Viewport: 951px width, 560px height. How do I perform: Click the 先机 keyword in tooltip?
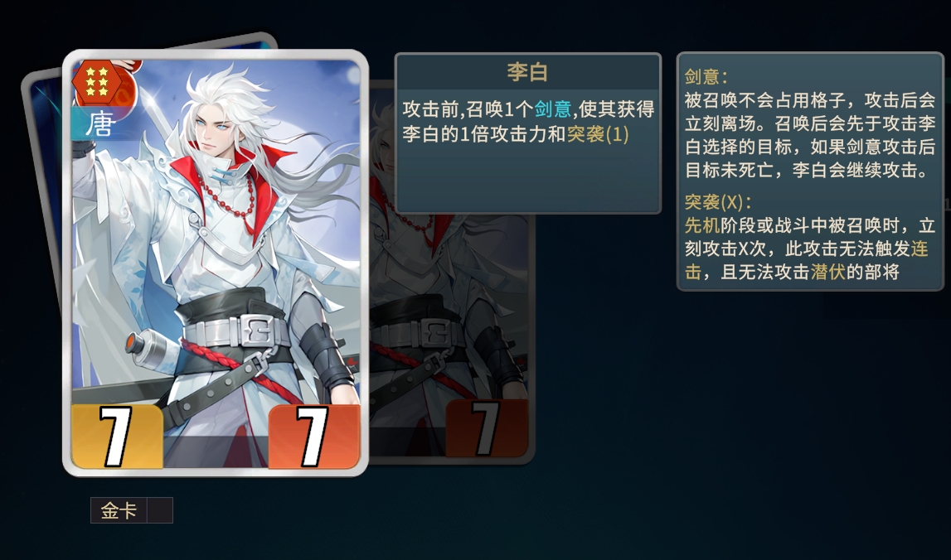701,225
